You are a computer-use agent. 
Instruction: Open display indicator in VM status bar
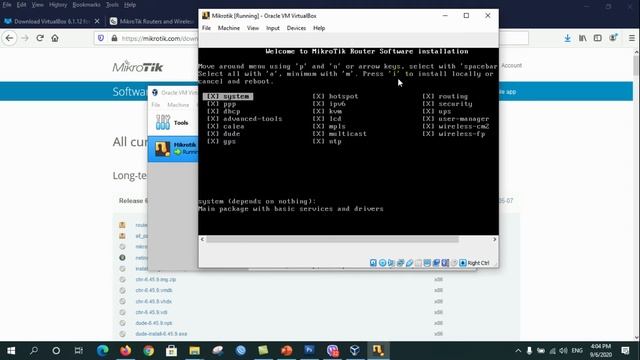427,263
